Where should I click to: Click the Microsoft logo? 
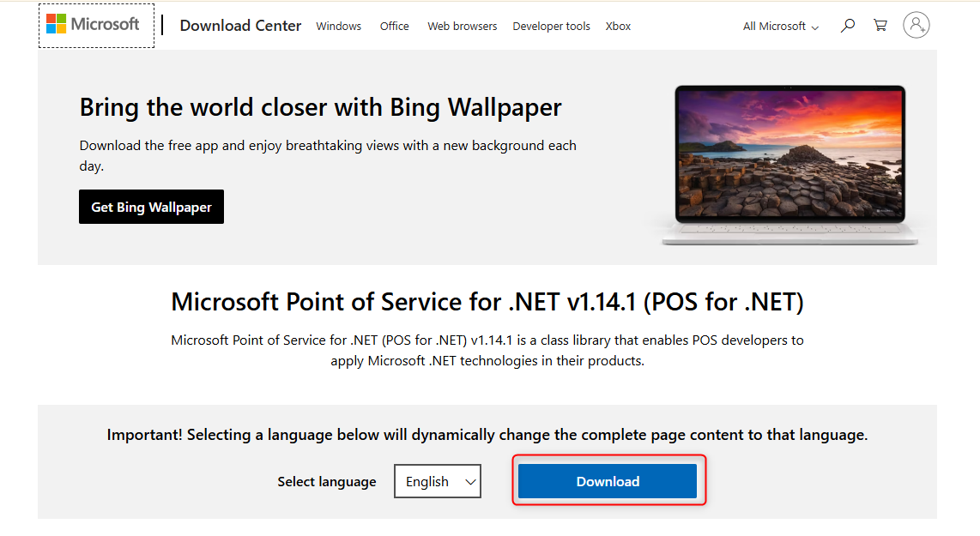(94, 25)
